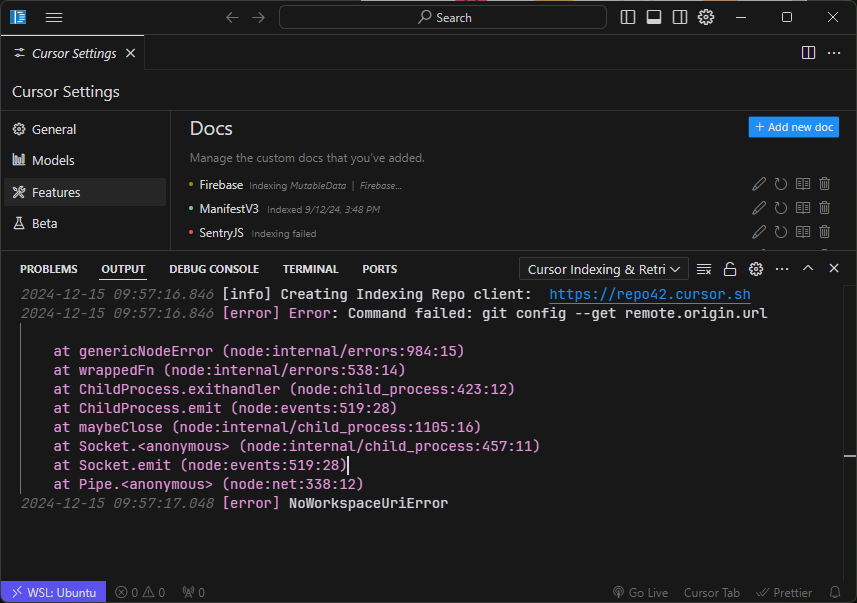The height and width of the screenshot is (603, 857).
Task: Toggle output auto-scroll lock
Action: [730, 269]
